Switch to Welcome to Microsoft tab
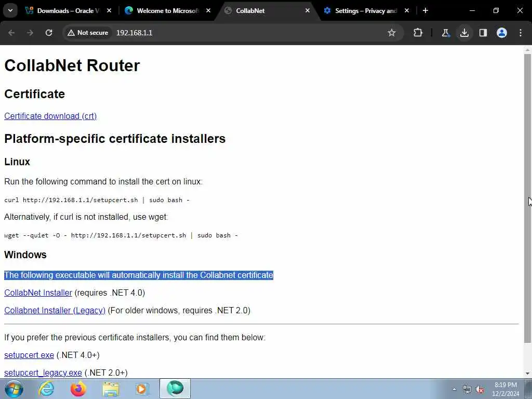The image size is (532, 399). (168, 10)
